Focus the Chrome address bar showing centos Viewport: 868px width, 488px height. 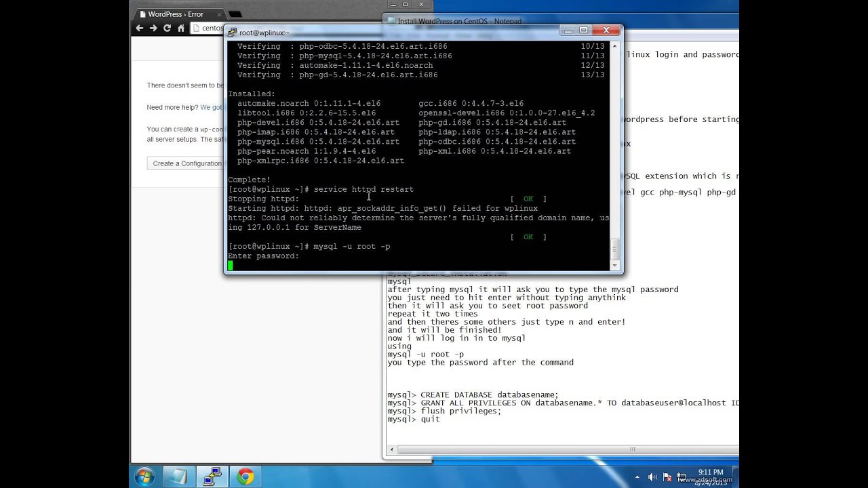pos(208,28)
